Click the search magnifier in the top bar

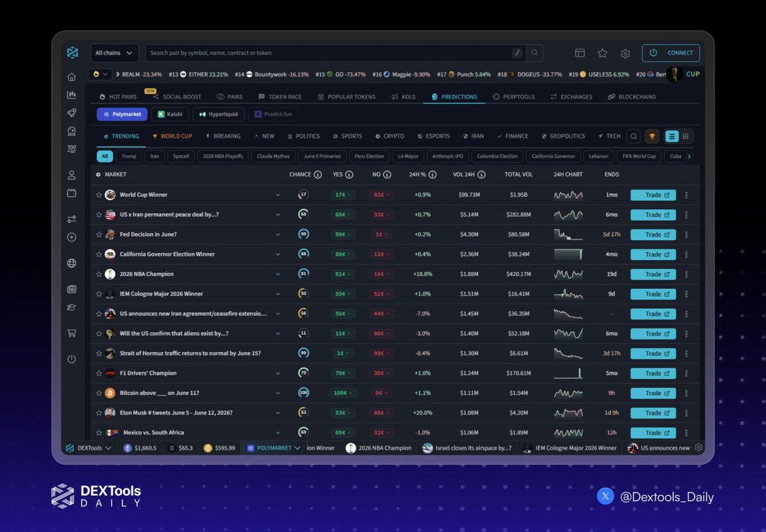(x=535, y=53)
